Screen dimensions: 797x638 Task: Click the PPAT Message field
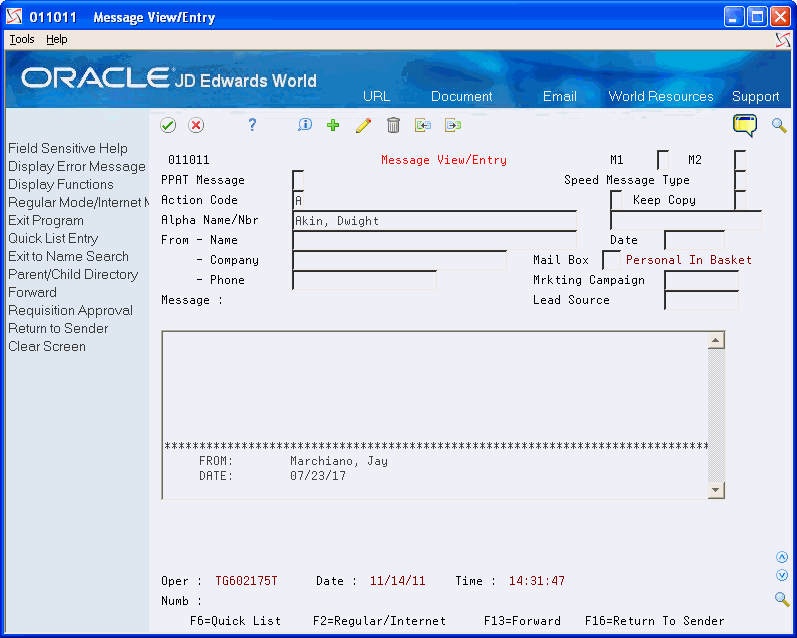coord(298,180)
